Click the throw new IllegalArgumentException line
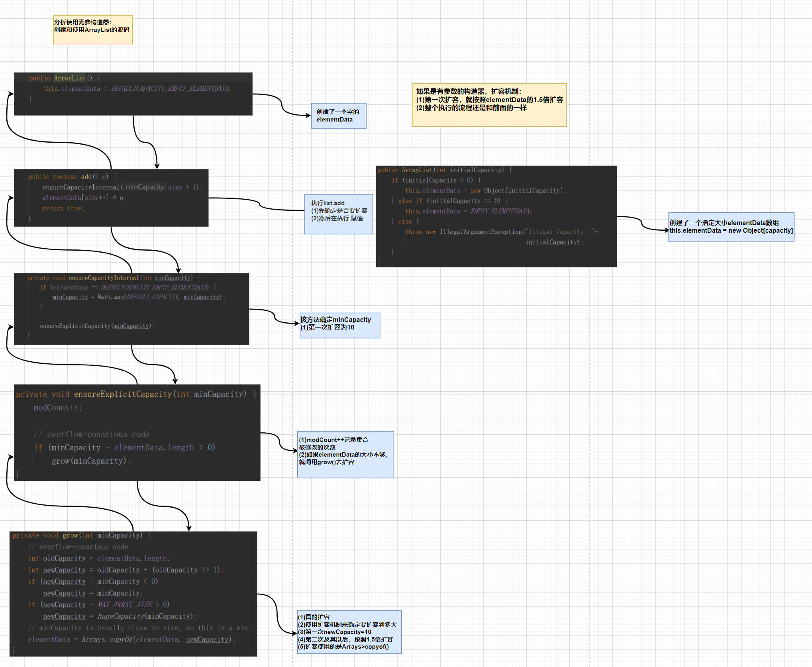The image size is (812, 667). [501, 232]
